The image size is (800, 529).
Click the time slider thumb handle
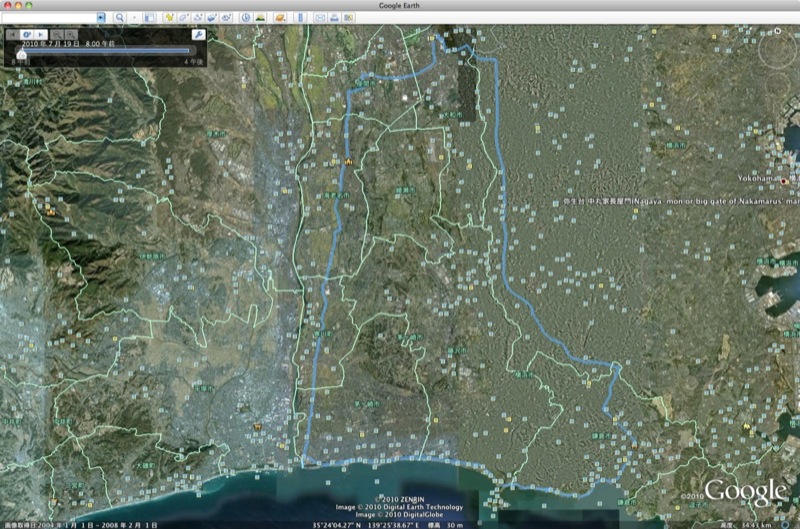click(x=21, y=53)
